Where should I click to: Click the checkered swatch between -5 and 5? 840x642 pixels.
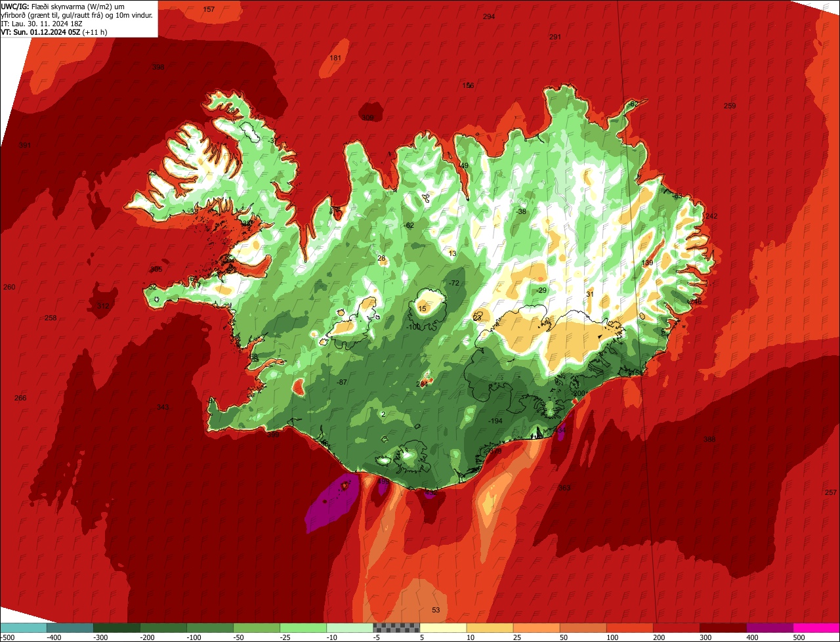tap(396, 628)
